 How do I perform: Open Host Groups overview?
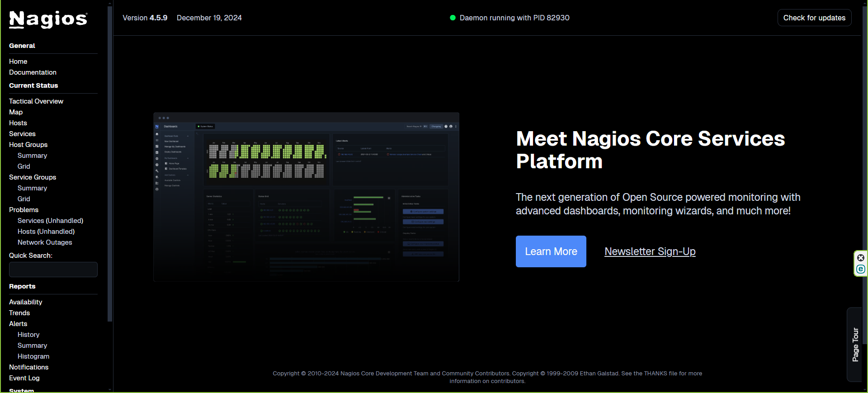[x=28, y=145]
